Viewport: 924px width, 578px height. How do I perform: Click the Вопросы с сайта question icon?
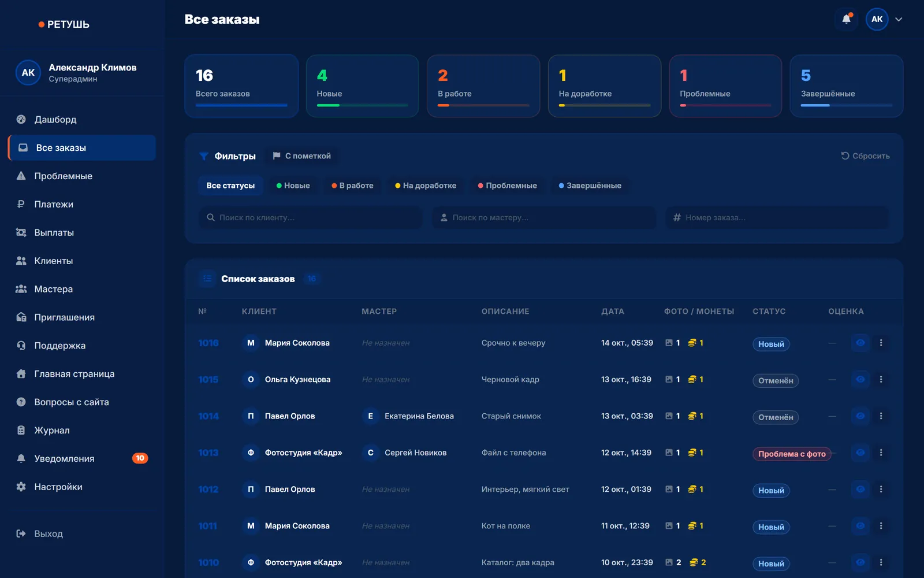pyautogui.click(x=21, y=402)
